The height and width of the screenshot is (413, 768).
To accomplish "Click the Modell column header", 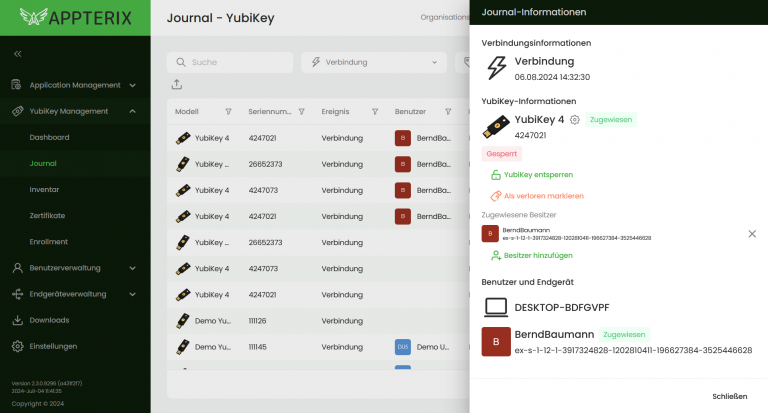I will (187, 112).
